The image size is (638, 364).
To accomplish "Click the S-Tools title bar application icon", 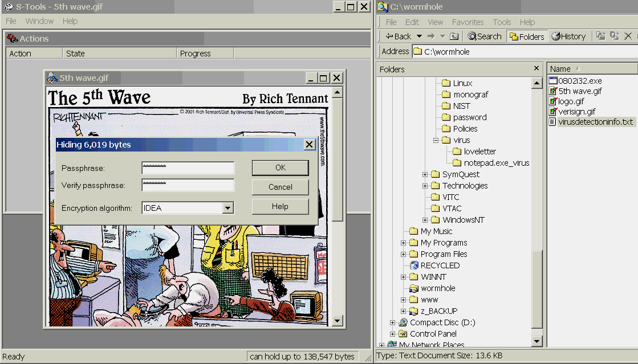I will 8,6.
